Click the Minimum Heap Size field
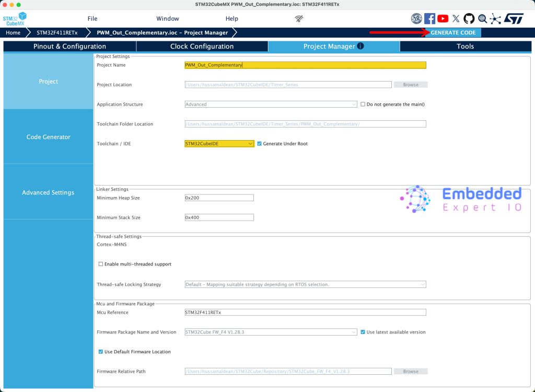 [x=219, y=198]
